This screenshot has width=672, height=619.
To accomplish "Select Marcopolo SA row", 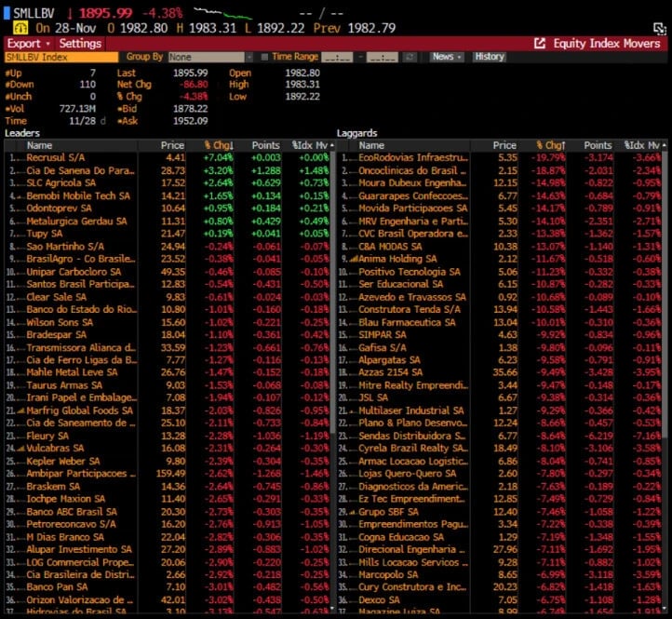I will (x=499, y=575).
